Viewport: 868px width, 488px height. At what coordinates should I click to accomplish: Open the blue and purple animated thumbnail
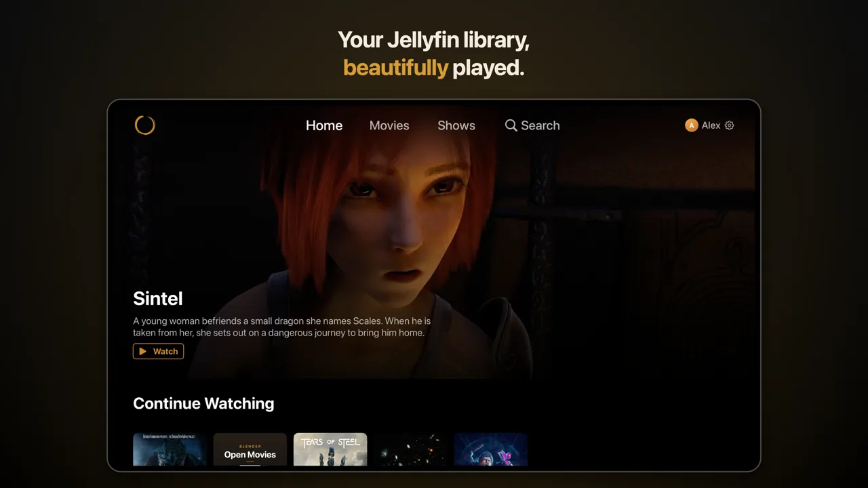(490, 449)
